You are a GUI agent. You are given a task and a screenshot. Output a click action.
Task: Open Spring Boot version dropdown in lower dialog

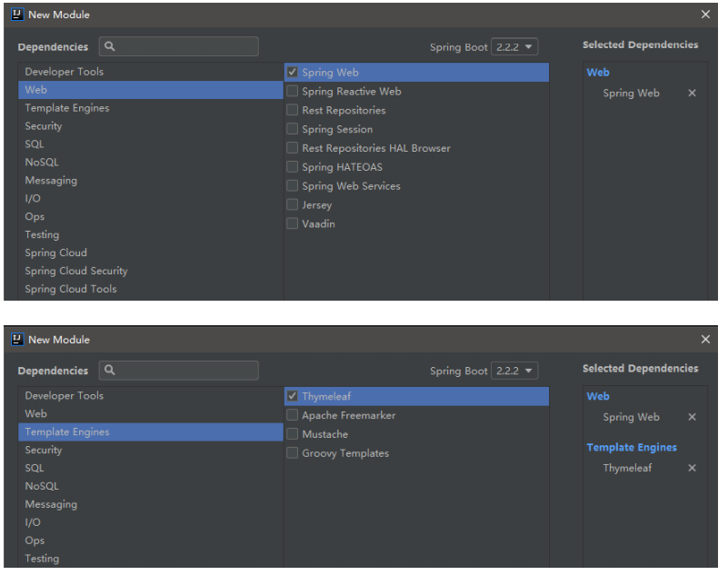pyautogui.click(x=514, y=371)
